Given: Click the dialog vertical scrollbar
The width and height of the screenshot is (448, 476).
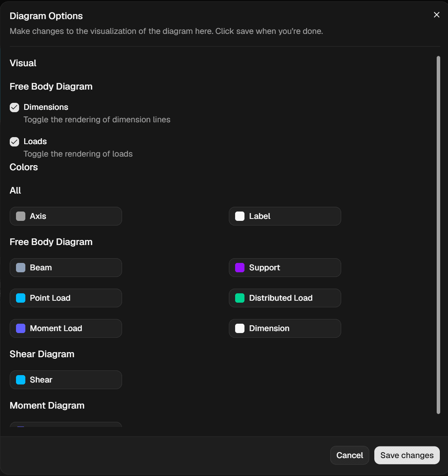Looking at the screenshot, I should coord(438,235).
